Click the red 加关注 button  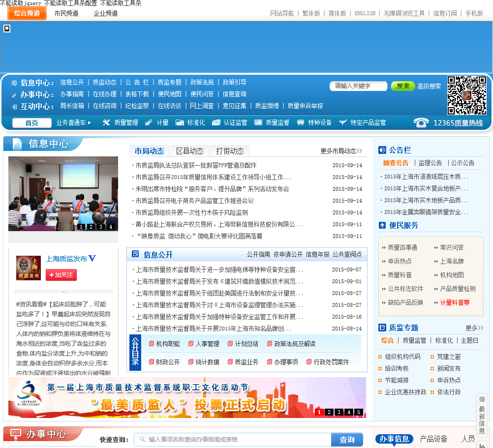[61, 275]
